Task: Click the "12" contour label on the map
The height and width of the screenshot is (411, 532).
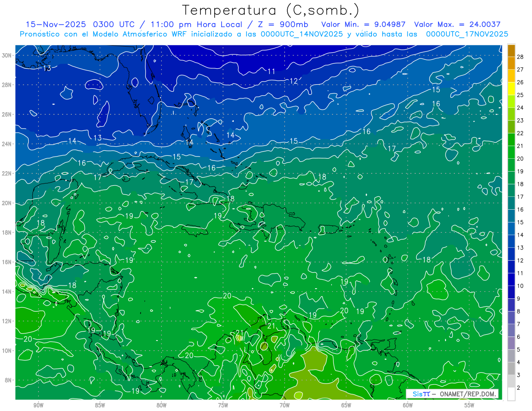Action: (x=294, y=81)
